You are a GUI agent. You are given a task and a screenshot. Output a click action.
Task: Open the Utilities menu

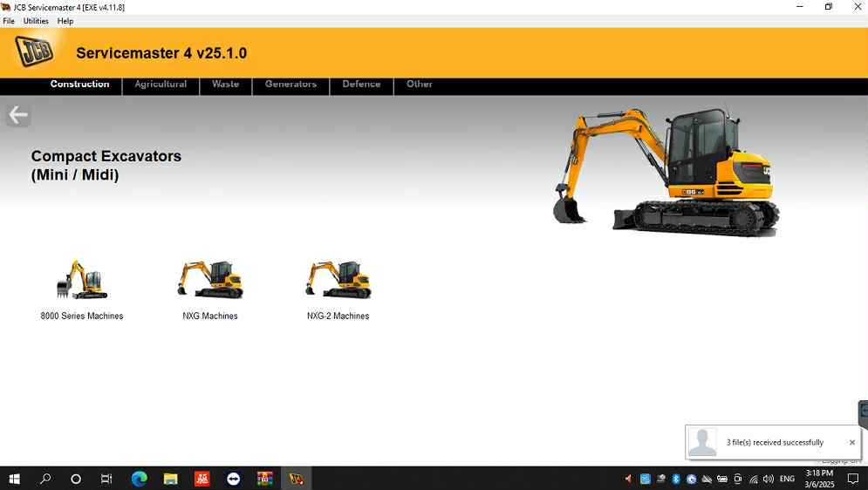point(36,21)
